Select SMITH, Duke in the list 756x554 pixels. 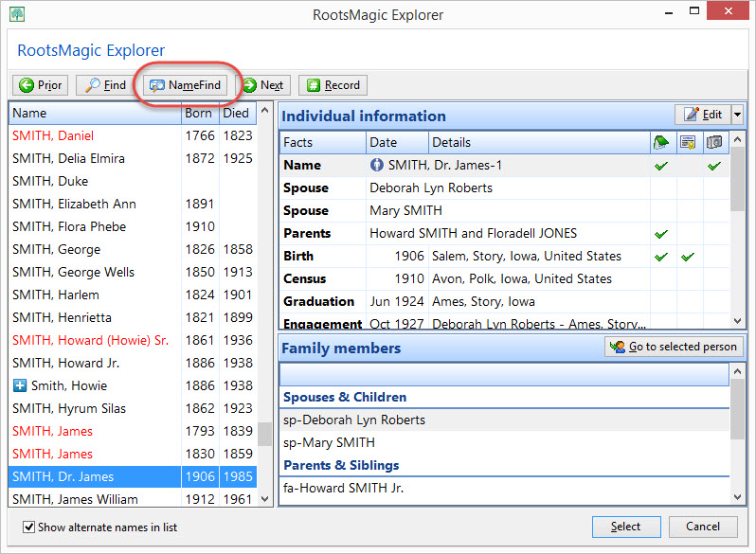(x=133, y=181)
